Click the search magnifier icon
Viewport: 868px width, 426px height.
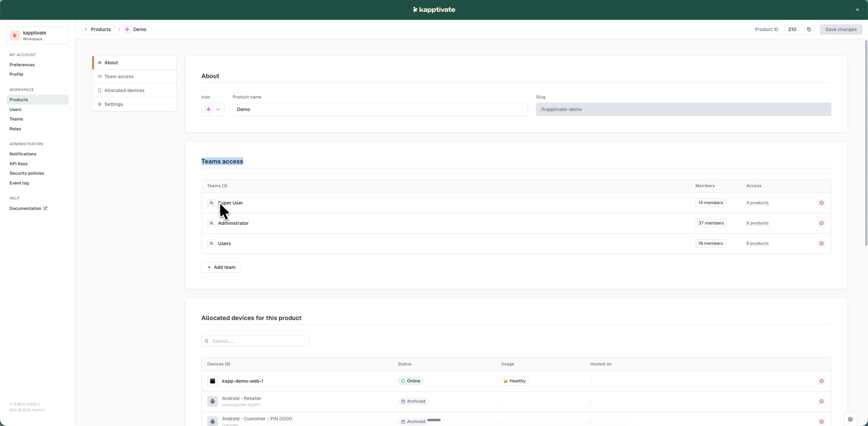coord(207,341)
